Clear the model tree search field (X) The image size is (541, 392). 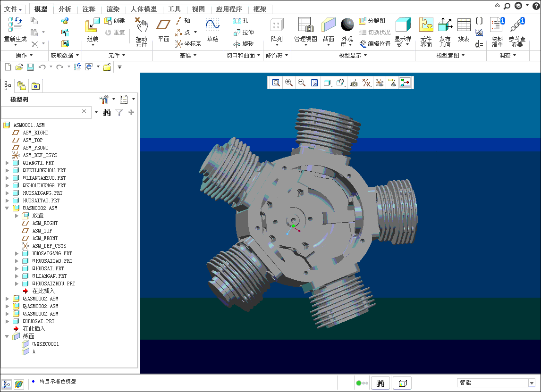coord(84,111)
